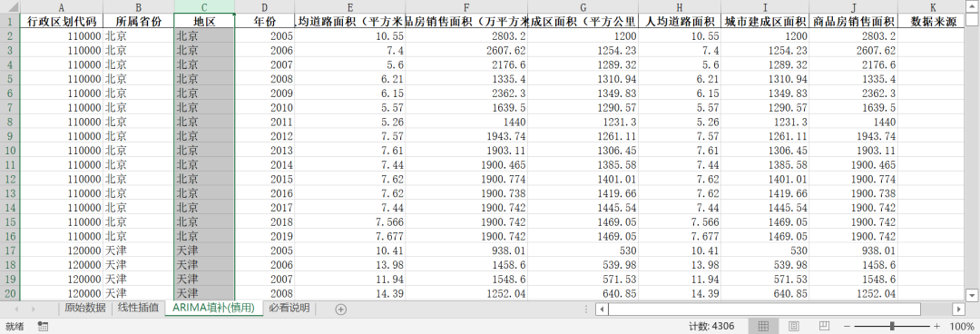The height and width of the screenshot is (334, 980).
Task: Click the 计数: 4306 status text
Action: pyautogui.click(x=711, y=327)
